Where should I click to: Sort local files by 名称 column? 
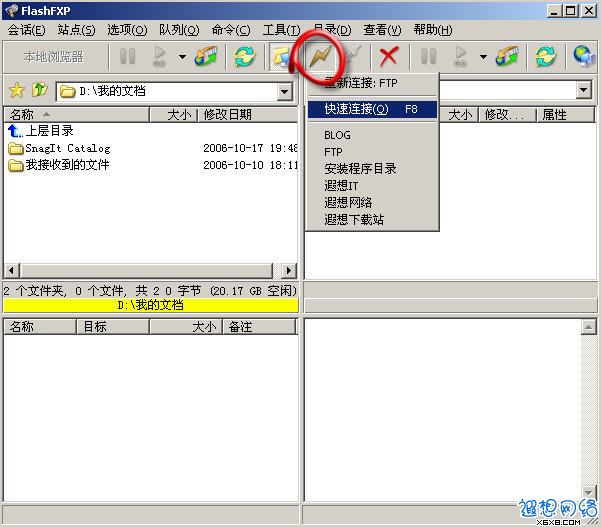76,115
